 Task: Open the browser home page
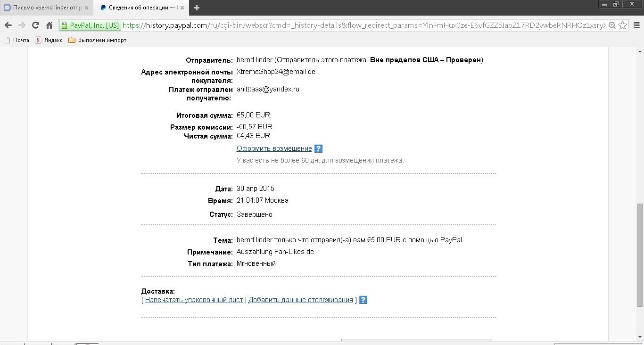point(49,25)
